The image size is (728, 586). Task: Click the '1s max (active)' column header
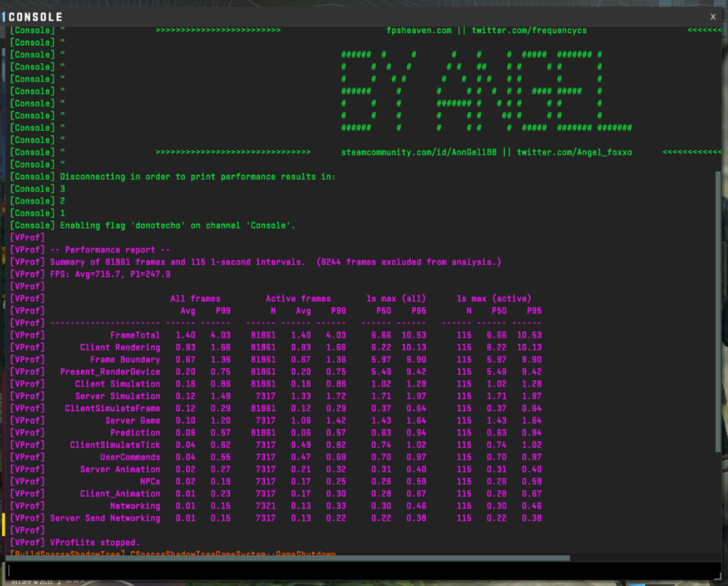click(494, 299)
